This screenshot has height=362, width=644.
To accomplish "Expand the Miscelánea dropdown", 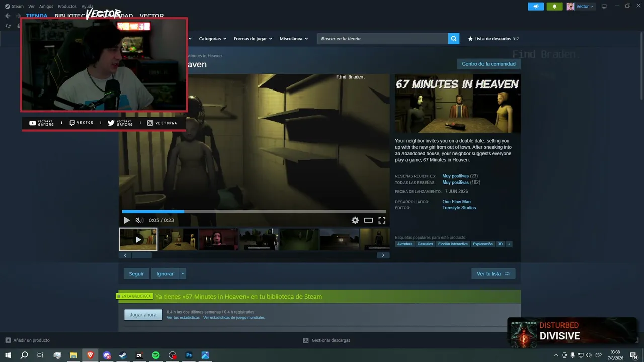I will click(294, 39).
